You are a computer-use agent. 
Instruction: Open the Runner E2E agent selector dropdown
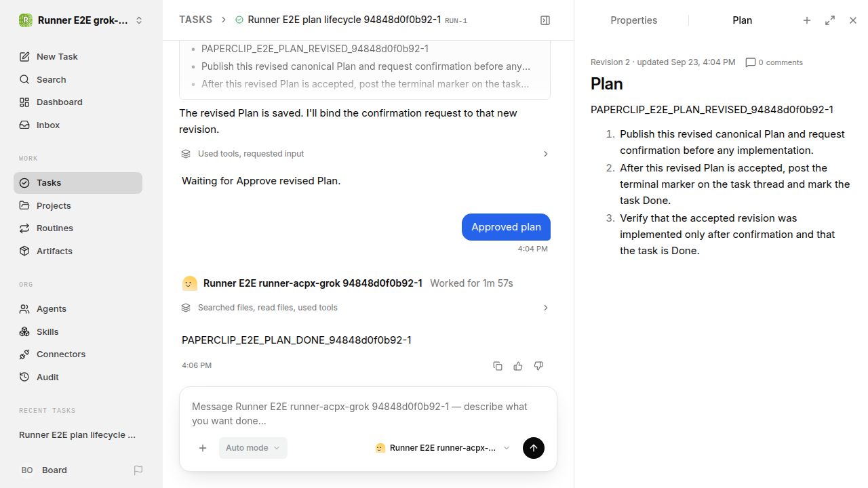point(443,448)
